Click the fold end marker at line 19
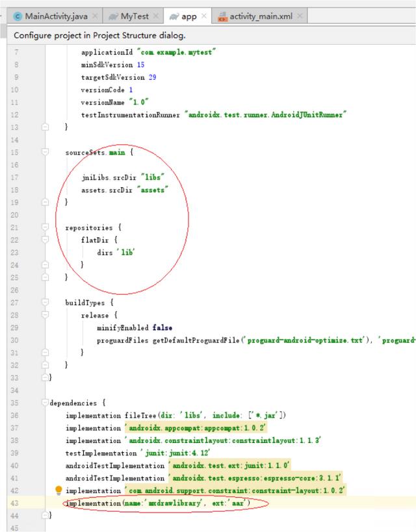The width and height of the screenshot is (416, 532). pyautogui.click(x=45, y=202)
